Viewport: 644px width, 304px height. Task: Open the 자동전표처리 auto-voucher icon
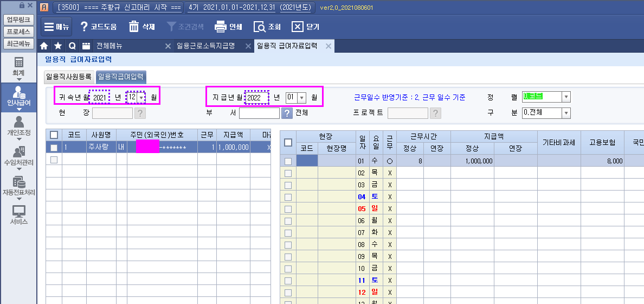19,182
